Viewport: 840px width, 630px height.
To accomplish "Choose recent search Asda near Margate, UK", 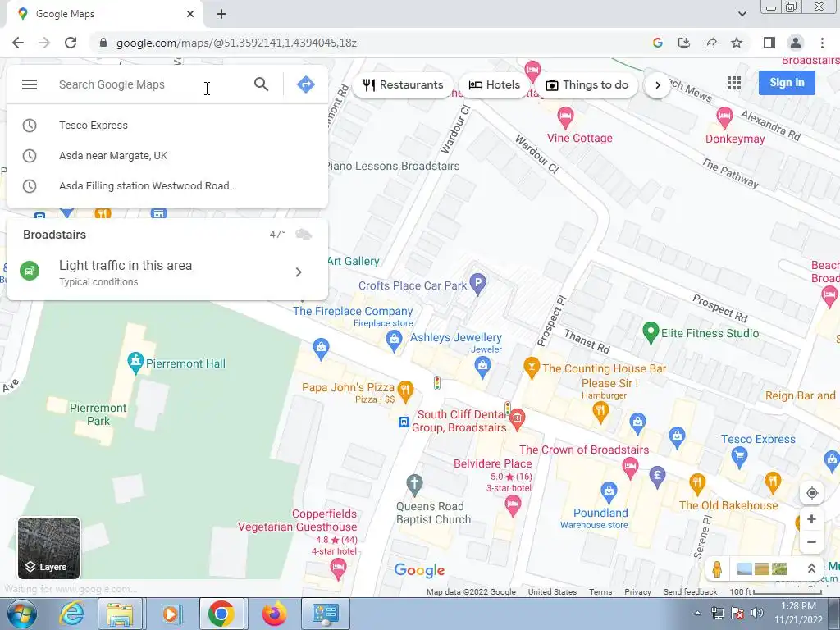I will (x=167, y=155).
